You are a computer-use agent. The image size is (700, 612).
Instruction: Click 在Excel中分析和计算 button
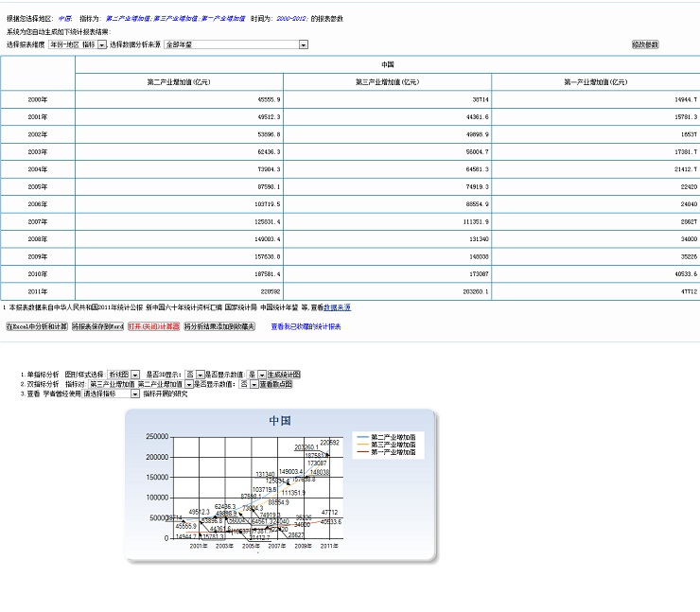coord(37,326)
